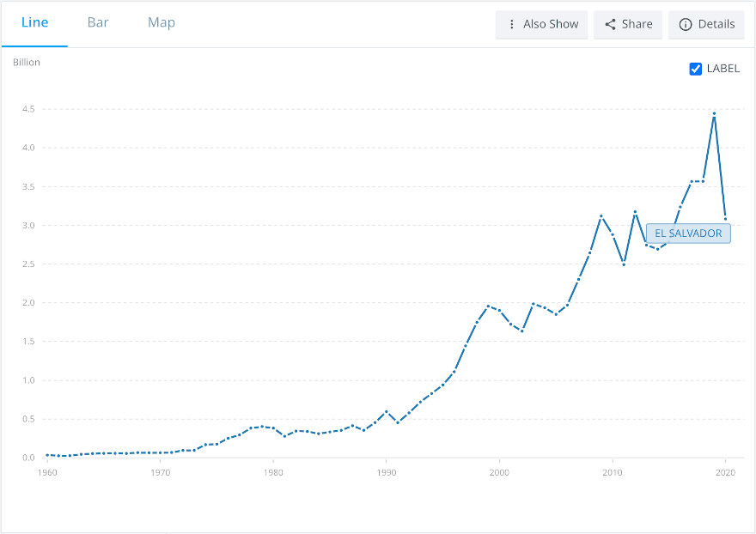The height and width of the screenshot is (534, 756).
Task: Click the final 2020 data point
Action: [x=725, y=218]
